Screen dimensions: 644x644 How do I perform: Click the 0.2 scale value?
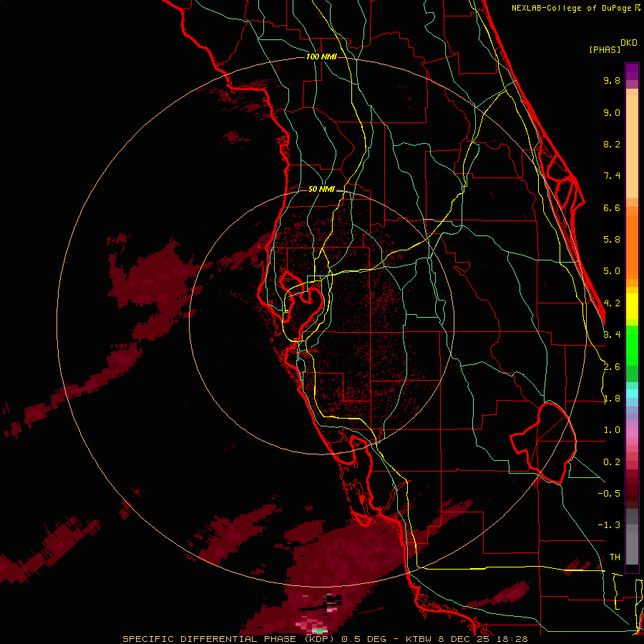(612, 462)
